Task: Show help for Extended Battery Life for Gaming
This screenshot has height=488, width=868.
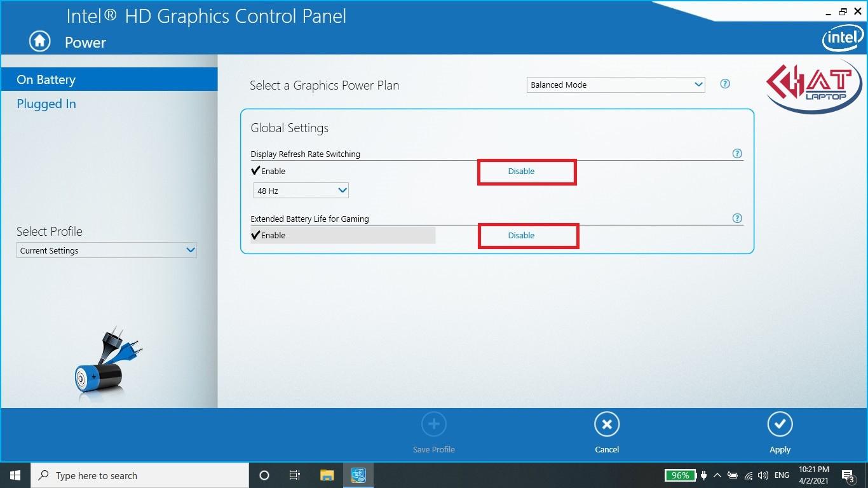Action: (x=737, y=218)
